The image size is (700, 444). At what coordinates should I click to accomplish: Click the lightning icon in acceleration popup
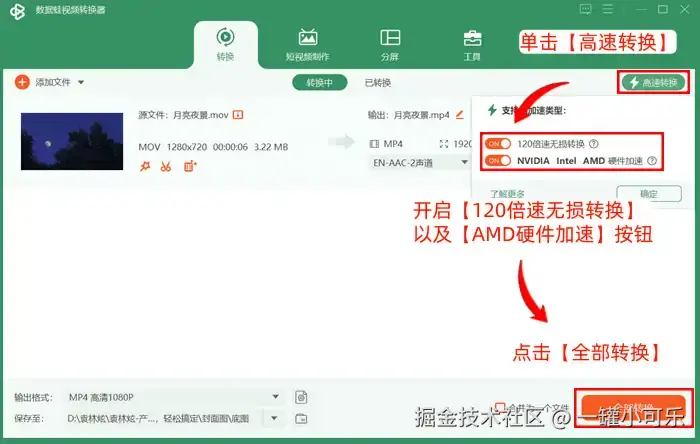click(x=492, y=110)
